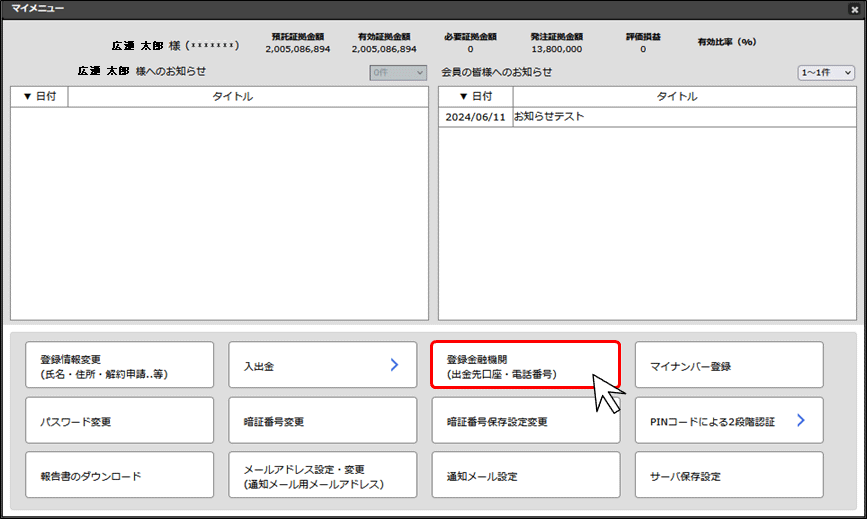
Task: Click the arrow icon on PINコード button
Action: pyautogui.click(x=801, y=421)
